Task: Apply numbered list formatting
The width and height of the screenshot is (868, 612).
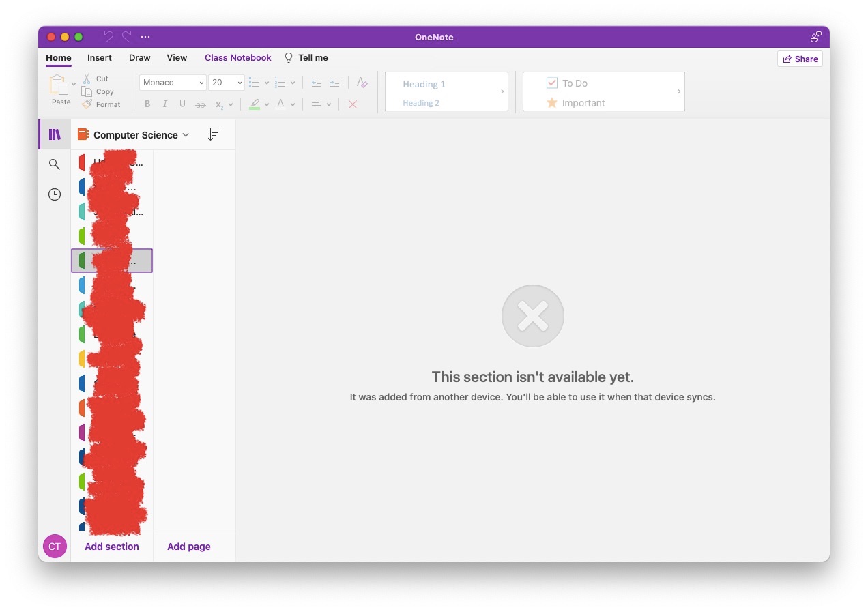Action: pyautogui.click(x=280, y=83)
